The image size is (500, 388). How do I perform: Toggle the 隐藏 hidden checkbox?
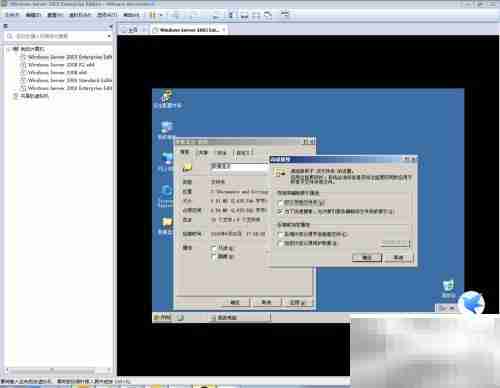click(x=214, y=257)
